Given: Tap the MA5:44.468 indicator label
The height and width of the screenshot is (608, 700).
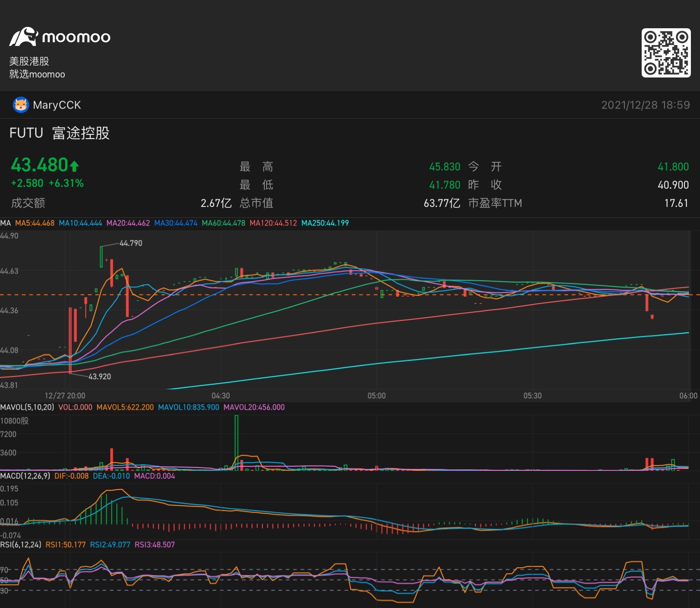Looking at the screenshot, I should [x=35, y=223].
